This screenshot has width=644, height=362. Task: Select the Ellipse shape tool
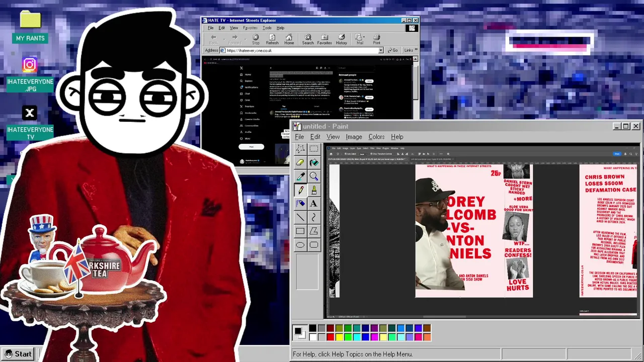point(300,245)
